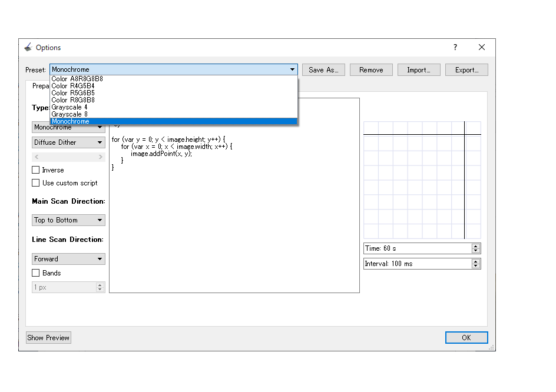Open the Forward line scan dropdown
The image size is (556, 392).
coord(68,259)
